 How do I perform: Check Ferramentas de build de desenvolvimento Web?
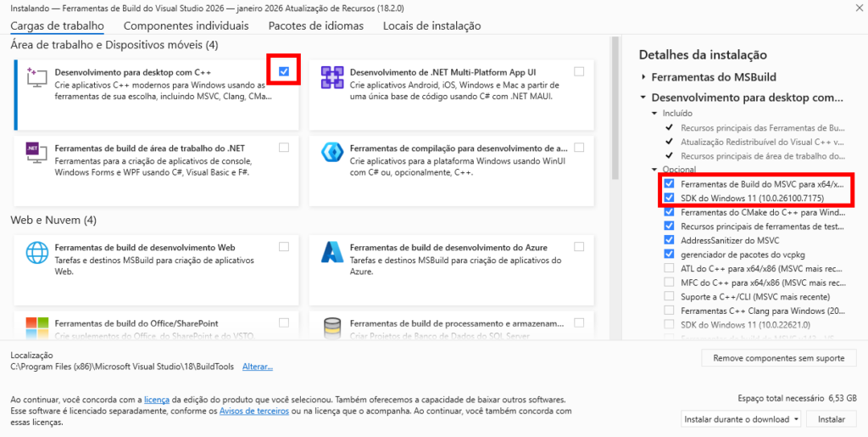(x=284, y=246)
